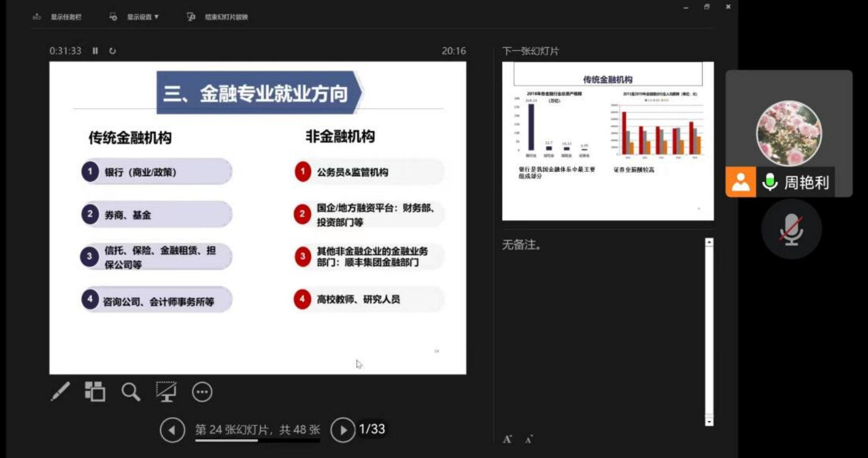Click the orange participant icon

741,182
